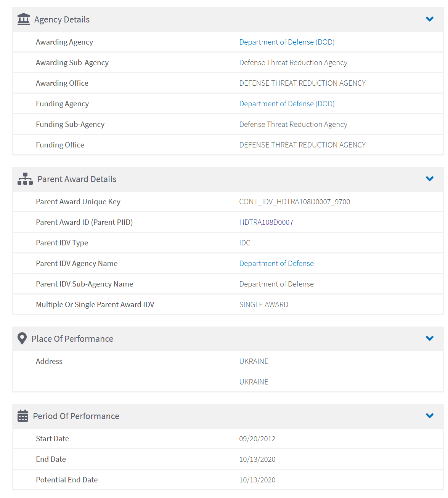Viewport: 448px width, 498px height.
Task: Collapse the Period Of Performance chevron
Action: [x=429, y=416]
